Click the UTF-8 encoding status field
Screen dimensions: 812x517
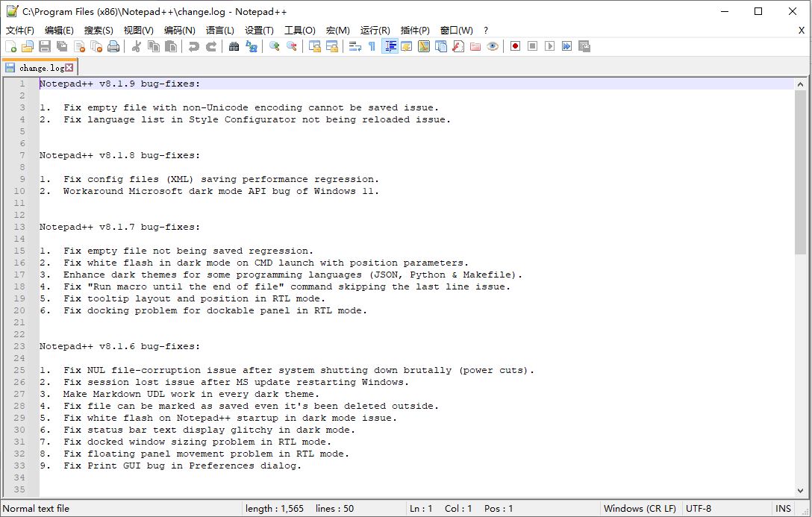pos(699,509)
